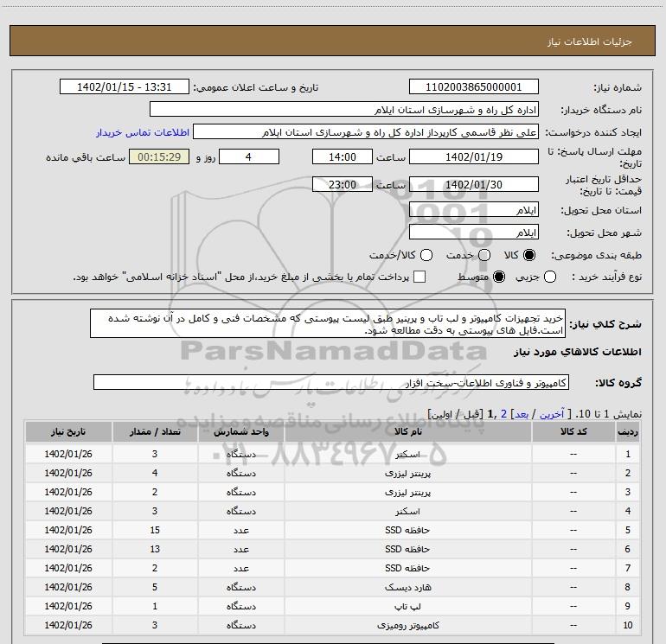Viewport: 666px width, 644px height.
Task: Select هارد دیسک in row 8
Action: (x=407, y=587)
